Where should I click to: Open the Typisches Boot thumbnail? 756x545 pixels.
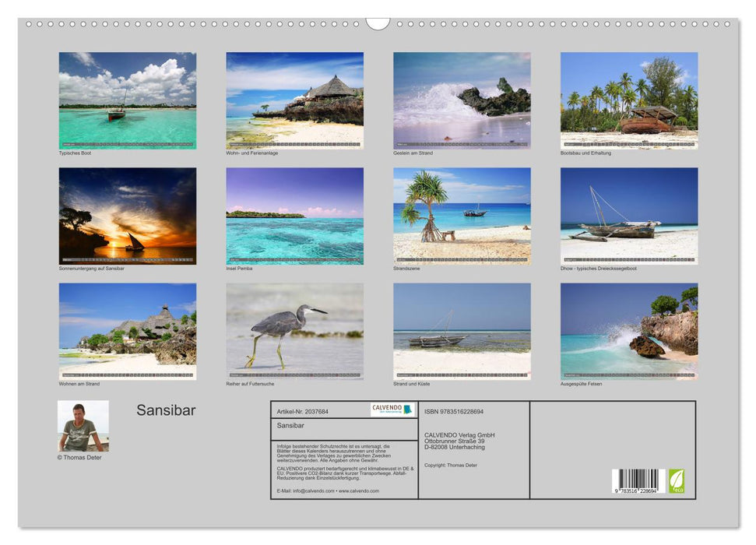(126, 100)
